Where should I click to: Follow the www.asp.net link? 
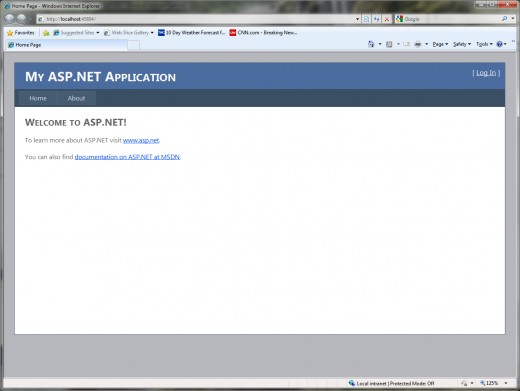click(x=141, y=140)
